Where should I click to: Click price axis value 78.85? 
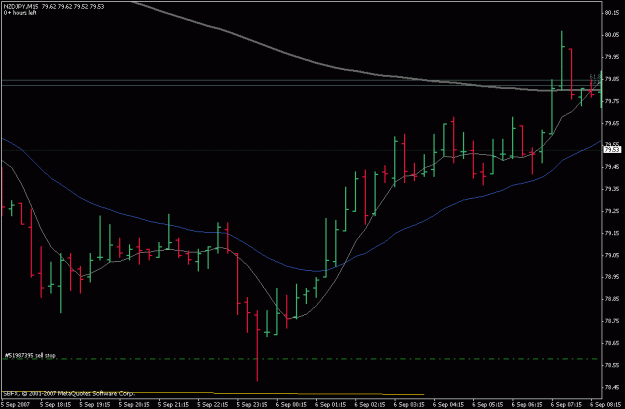[x=612, y=299]
